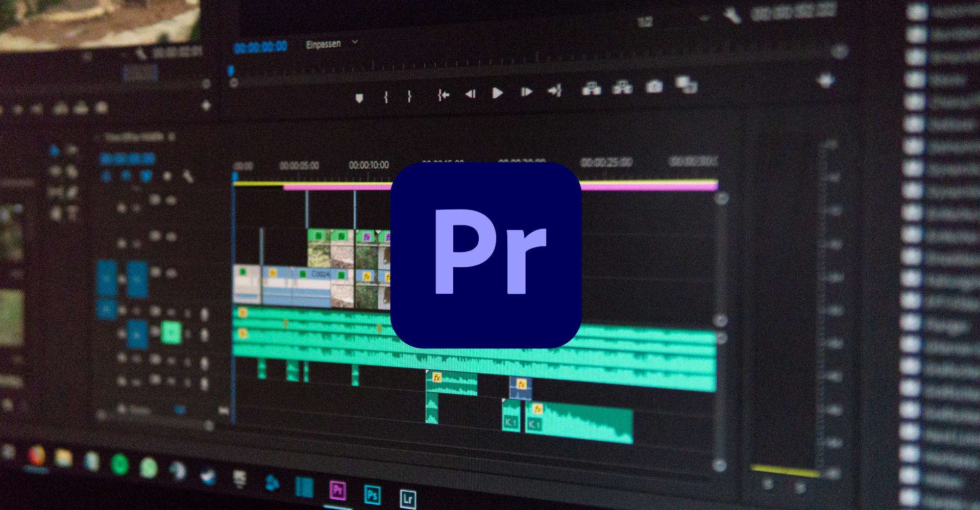Export a frame with the camera icon
This screenshot has height=510, width=980.
pyautogui.click(x=654, y=86)
